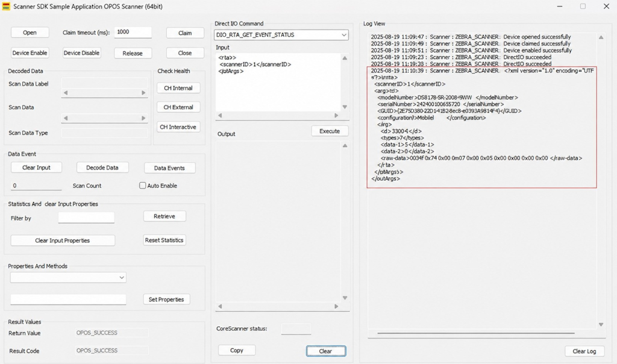Screen dimensions: 617x364
Task: Open the Properties And Methods dropdown
Action: (68, 277)
